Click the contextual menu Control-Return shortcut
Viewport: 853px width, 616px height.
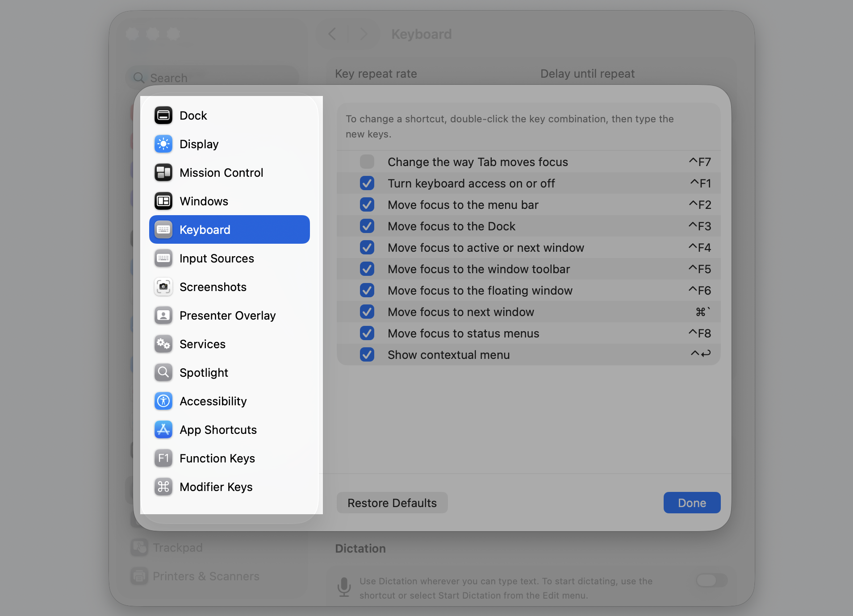tap(701, 354)
